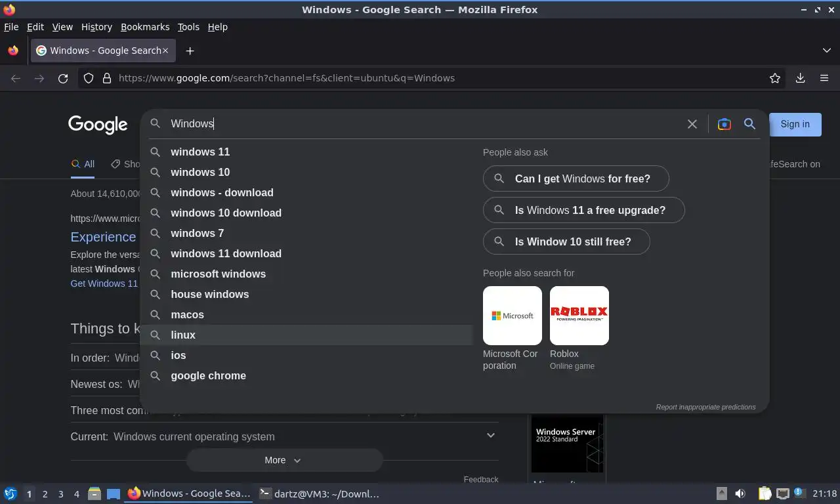The image size is (840, 504).
Task: Expand More things to know
Action: click(284, 460)
